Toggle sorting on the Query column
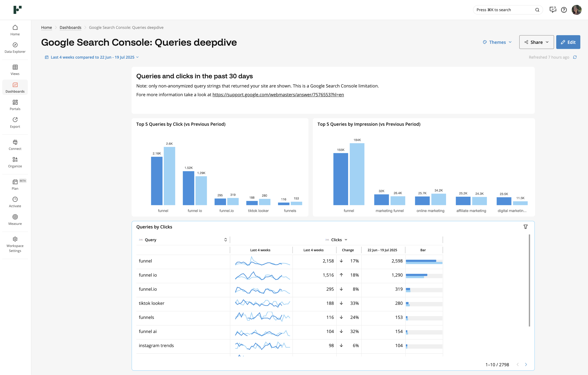The width and height of the screenshot is (588, 375). (x=225, y=240)
